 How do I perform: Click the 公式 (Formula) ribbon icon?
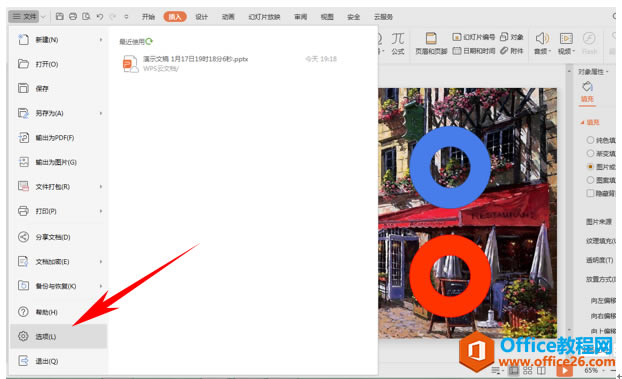(398, 43)
